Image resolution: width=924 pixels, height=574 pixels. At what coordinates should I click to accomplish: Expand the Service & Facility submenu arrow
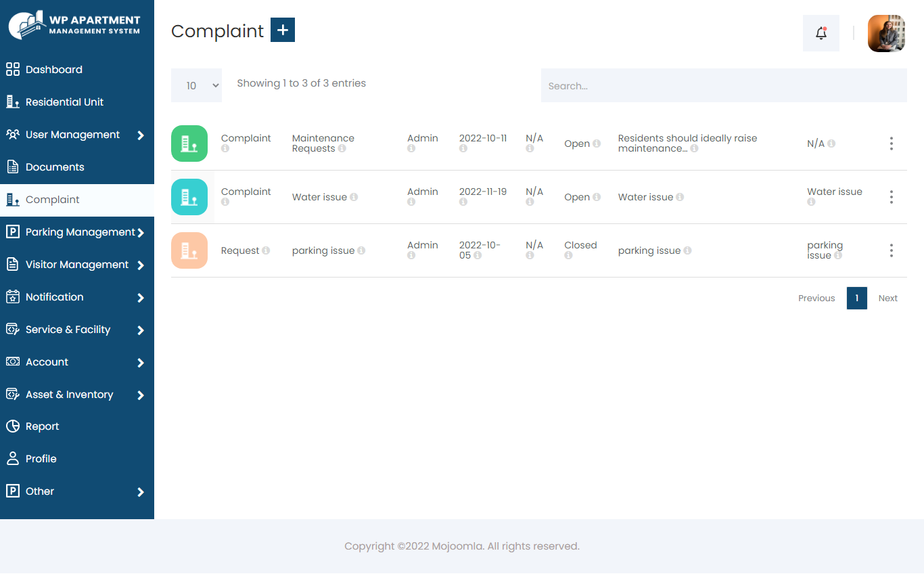(x=141, y=330)
